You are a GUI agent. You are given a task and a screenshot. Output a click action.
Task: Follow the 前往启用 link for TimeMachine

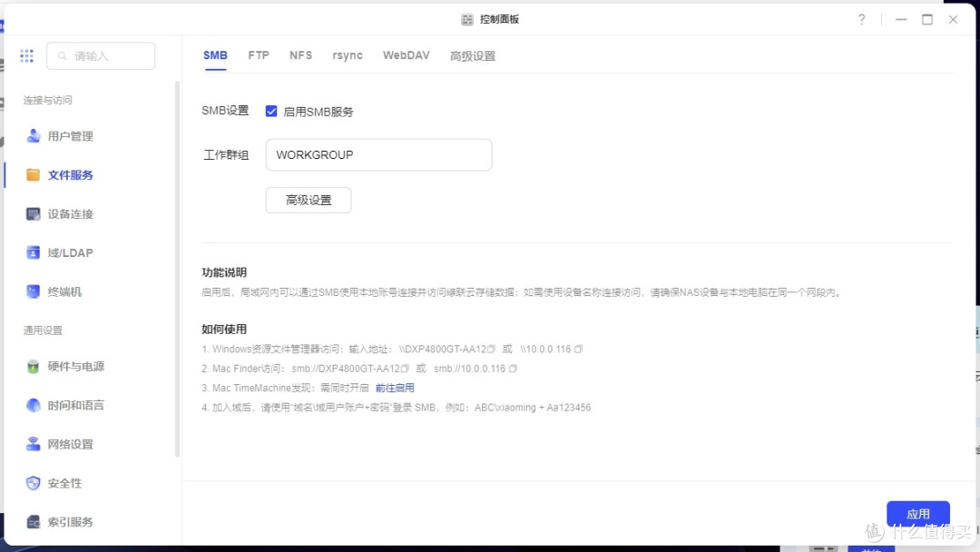(395, 388)
